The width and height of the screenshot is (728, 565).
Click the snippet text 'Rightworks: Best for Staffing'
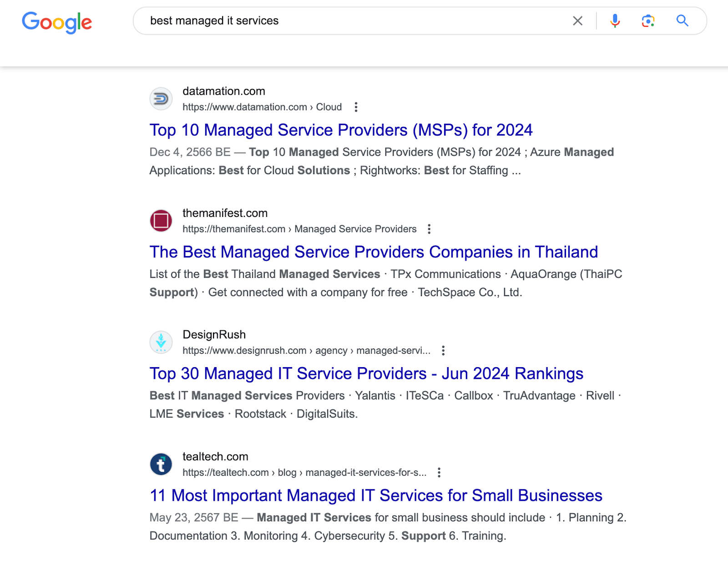(434, 170)
